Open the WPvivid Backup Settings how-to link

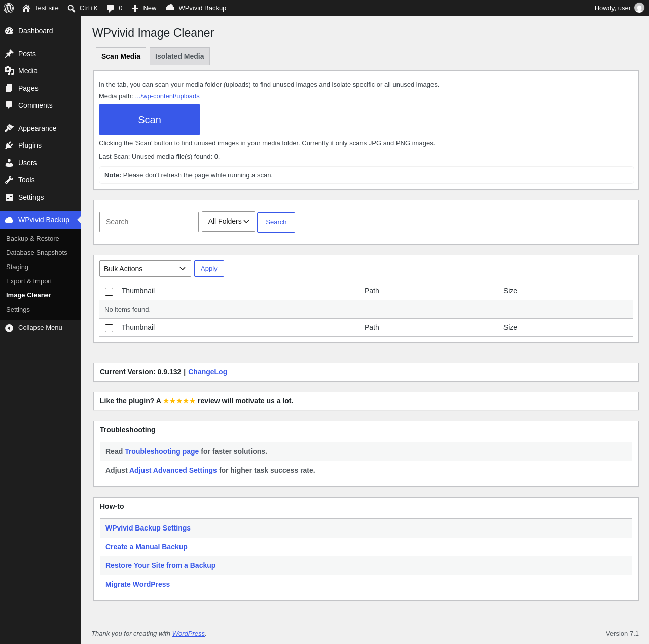pyautogui.click(x=148, y=528)
